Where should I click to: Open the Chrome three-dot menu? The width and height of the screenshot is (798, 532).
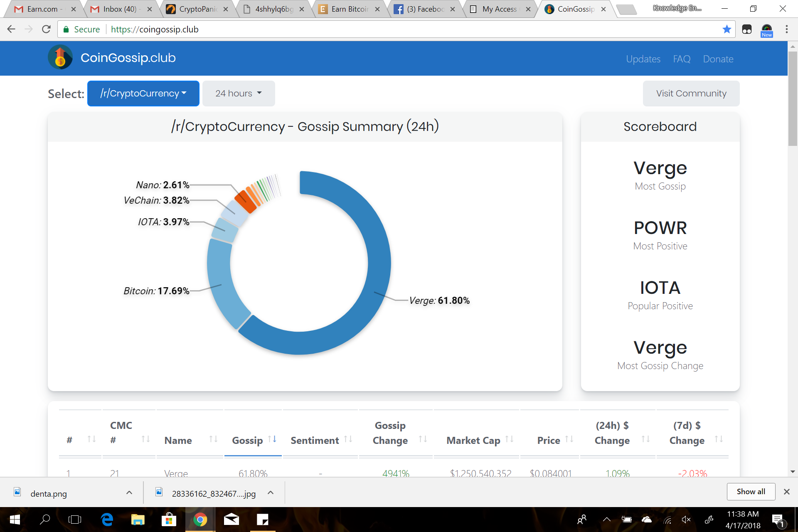pyautogui.click(x=786, y=29)
